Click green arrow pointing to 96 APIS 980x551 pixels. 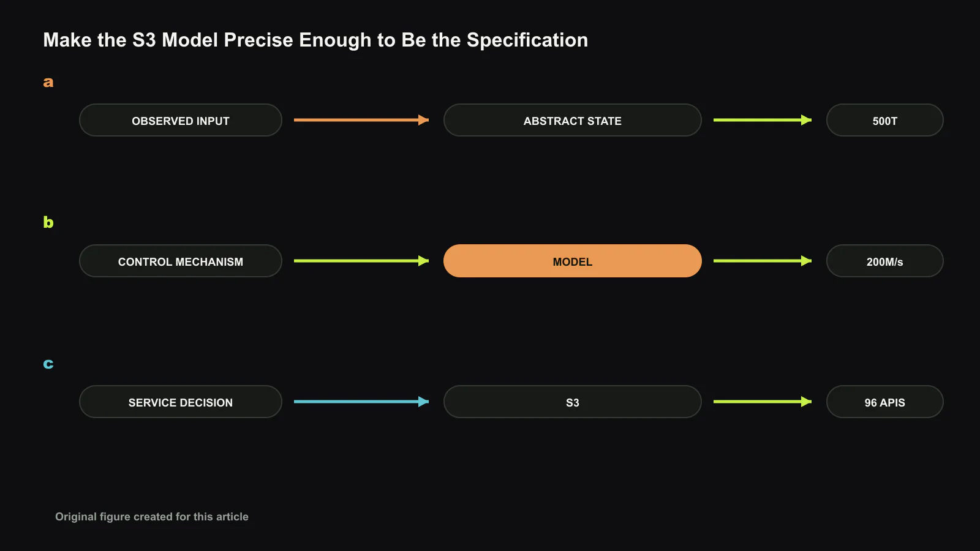point(763,402)
